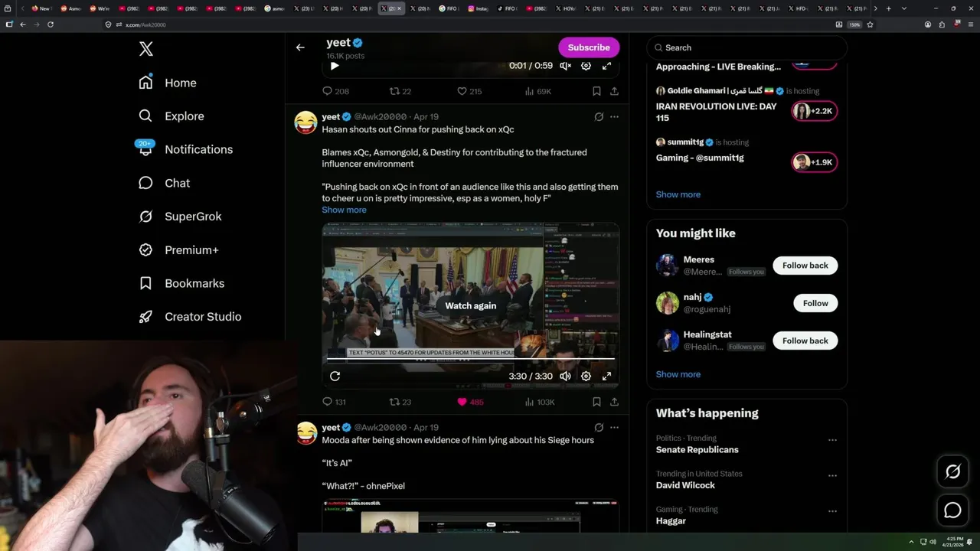Viewport: 980px width, 551px height.
Task: Open Creator Studio in the sidebar
Action: pyautogui.click(x=190, y=317)
